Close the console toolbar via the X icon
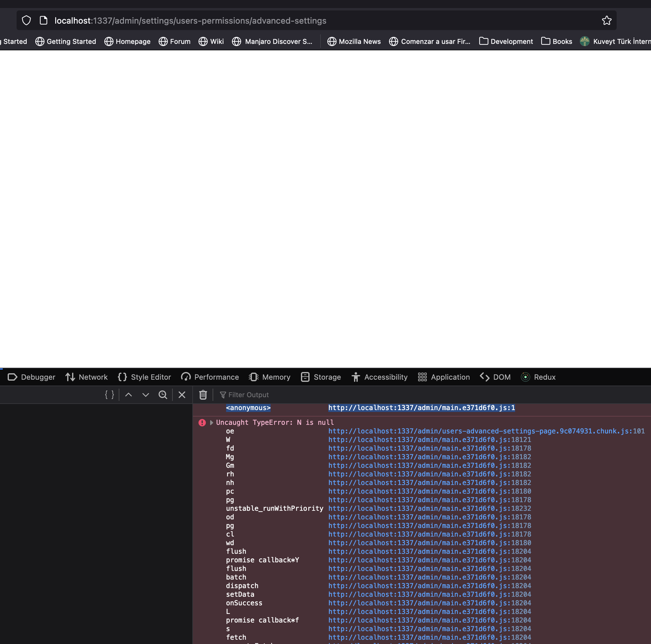 [x=182, y=394]
